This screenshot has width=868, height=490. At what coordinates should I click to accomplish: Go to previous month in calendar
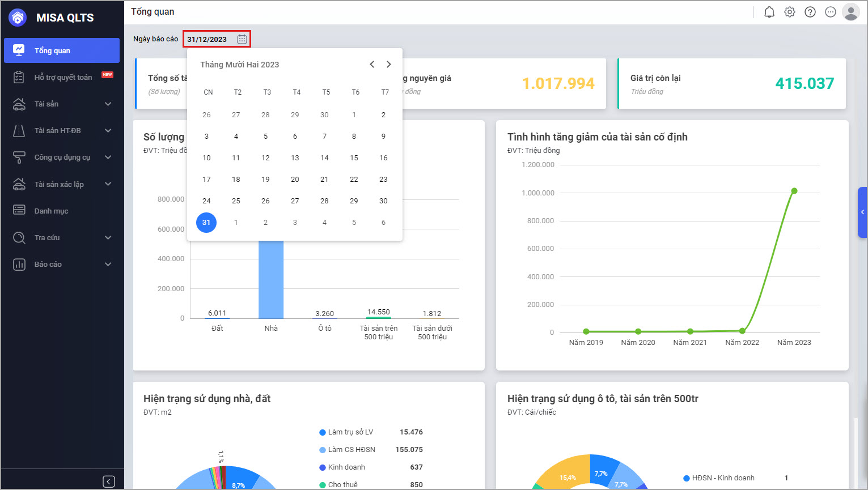pos(372,65)
